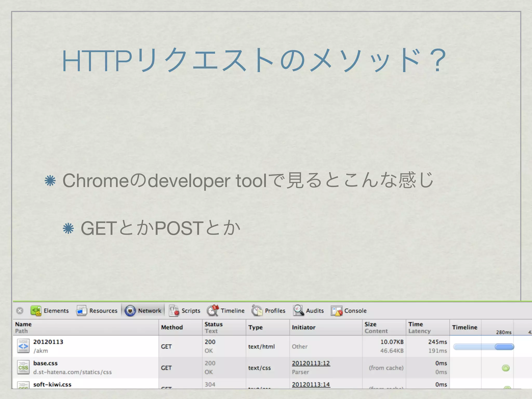This screenshot has width=532, height=399.
Task: Sort by the Time Latency column header
Action: click(428, 327)
